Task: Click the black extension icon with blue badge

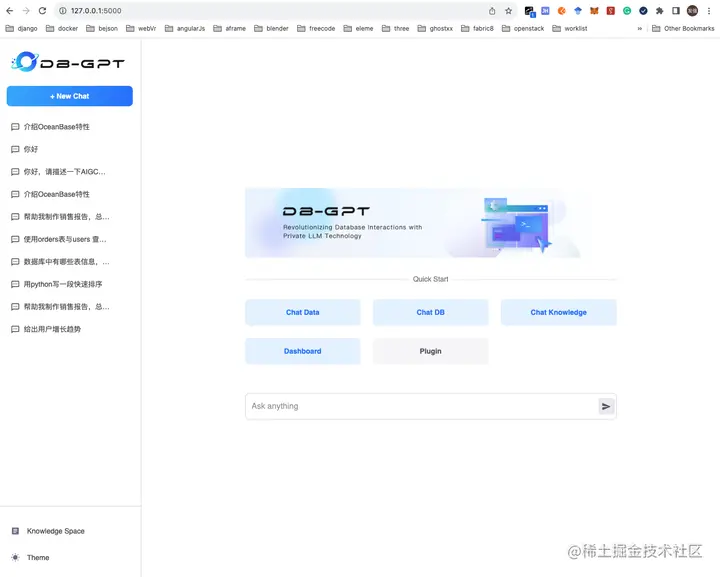Action: click(529, 11)
